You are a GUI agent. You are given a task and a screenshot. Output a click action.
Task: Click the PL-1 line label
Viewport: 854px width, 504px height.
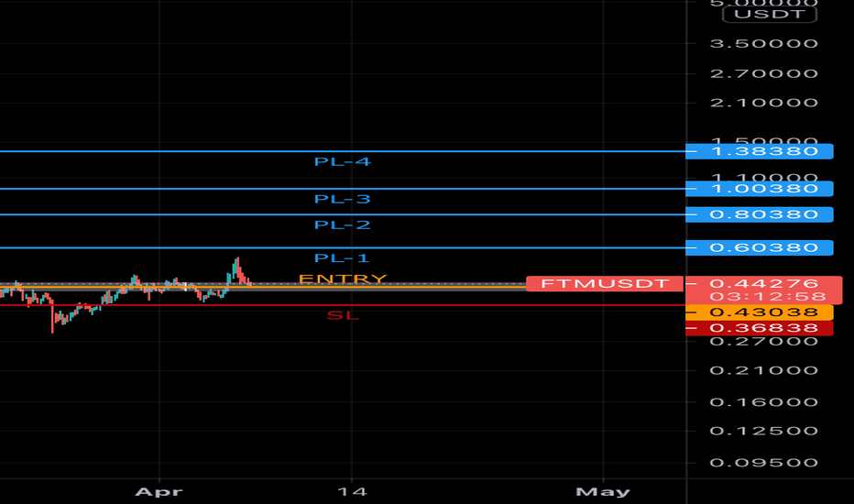(342, 258)
